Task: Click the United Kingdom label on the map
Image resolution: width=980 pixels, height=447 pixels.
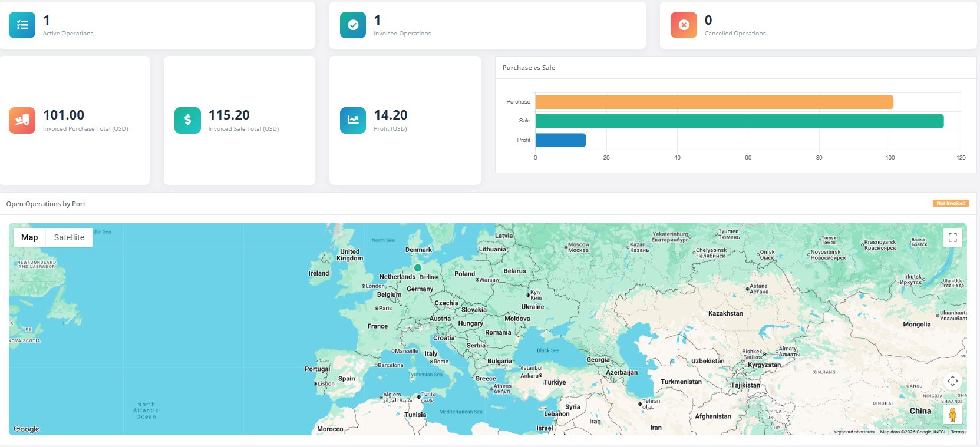Action: point(350,255)
